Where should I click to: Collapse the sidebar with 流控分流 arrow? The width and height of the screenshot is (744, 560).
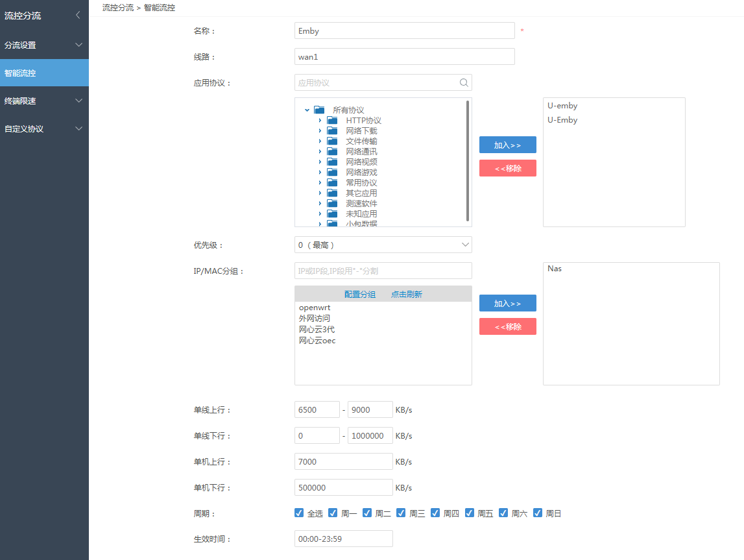[x=78, y=15]
